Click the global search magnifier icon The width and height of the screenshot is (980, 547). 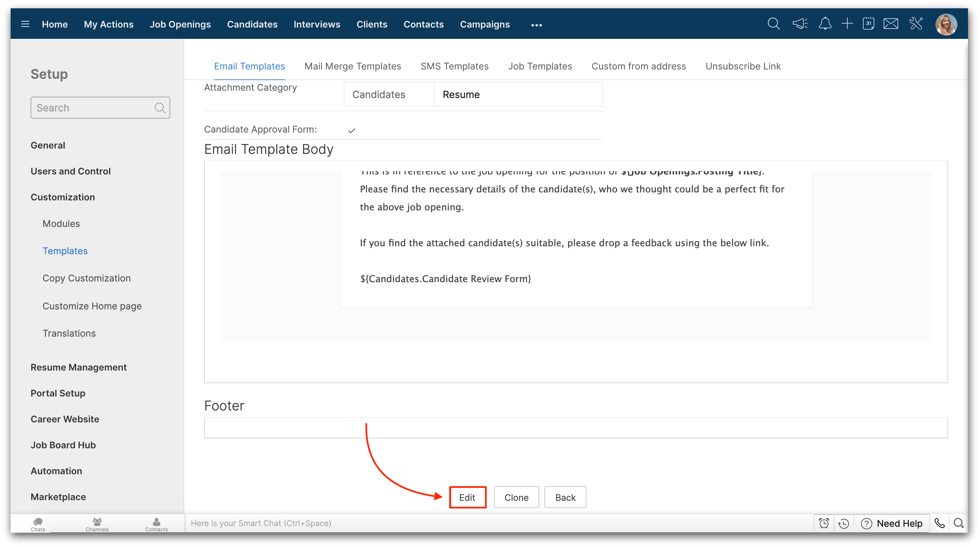[x=774, y=24]
